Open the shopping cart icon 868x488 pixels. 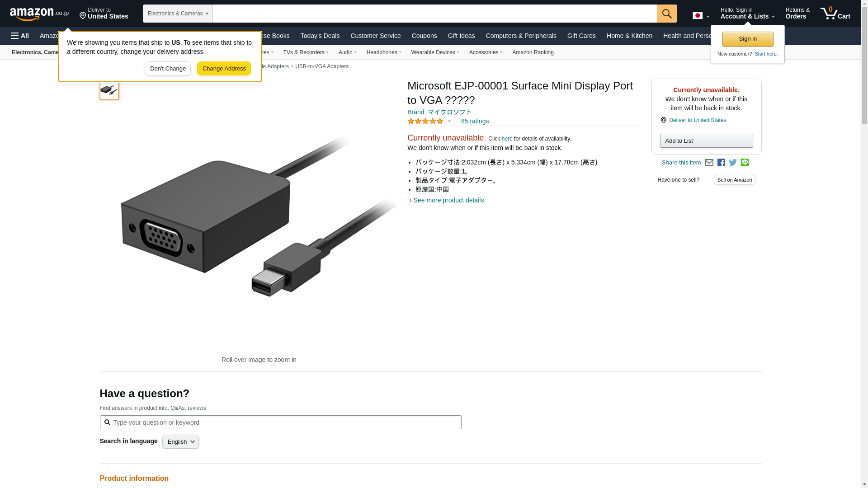point(835,14)
